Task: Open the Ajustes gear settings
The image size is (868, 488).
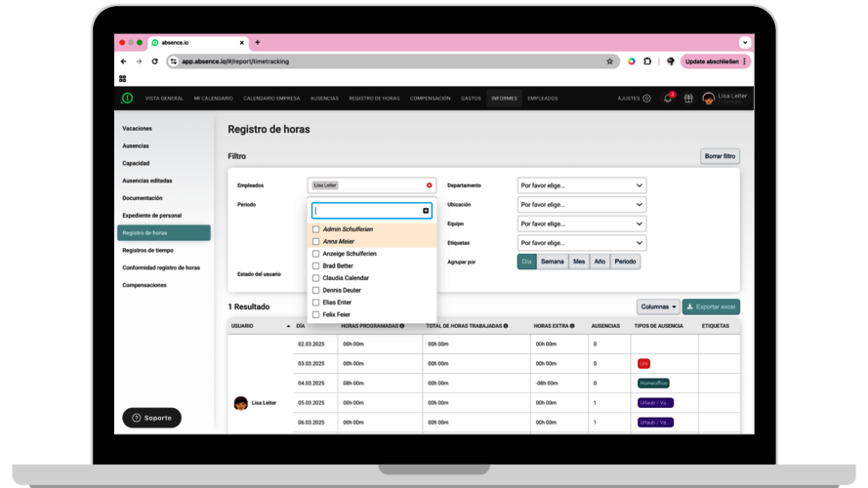Action: click(x=646, y=99)
